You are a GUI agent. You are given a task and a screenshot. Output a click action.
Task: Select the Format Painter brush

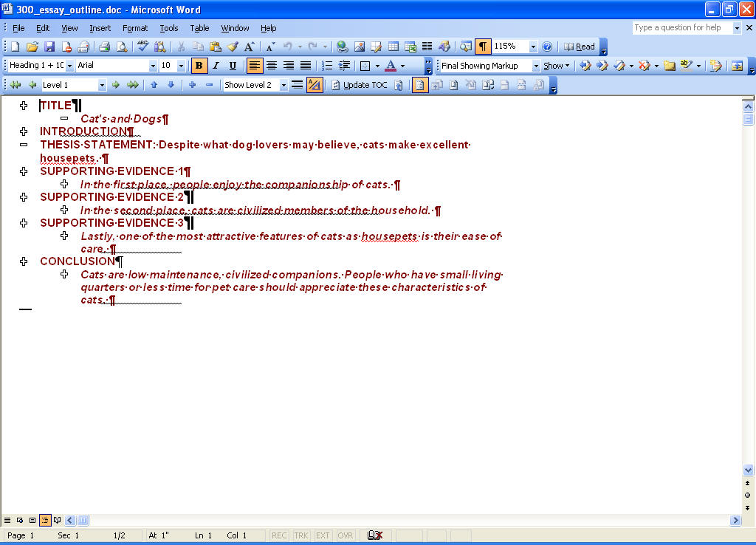pyautogui.click(x=233, y=47)
